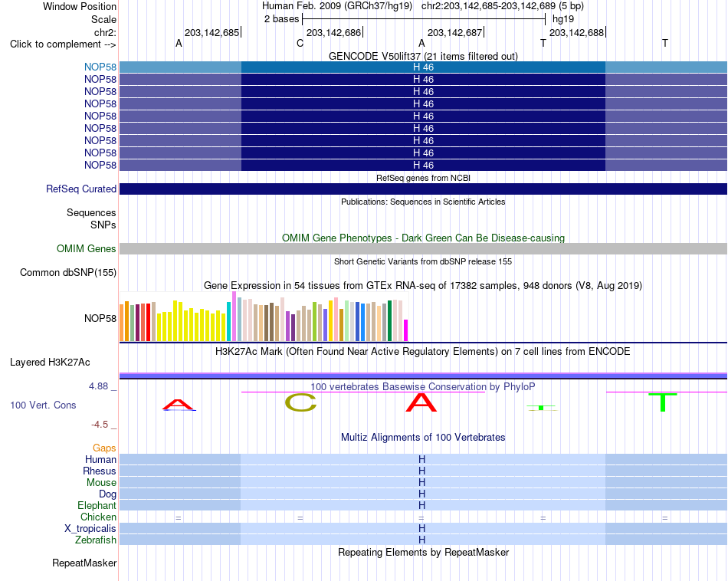Click 'Repeating Elements by RepeatMasker' title
Viewport: 728px width, 581px height.
point(423,552)
